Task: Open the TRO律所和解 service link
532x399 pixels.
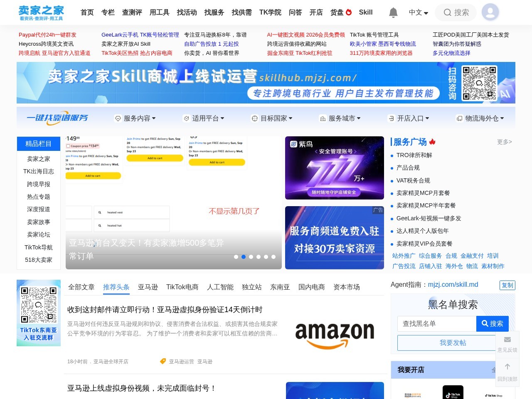Action: tap(414, 155)
